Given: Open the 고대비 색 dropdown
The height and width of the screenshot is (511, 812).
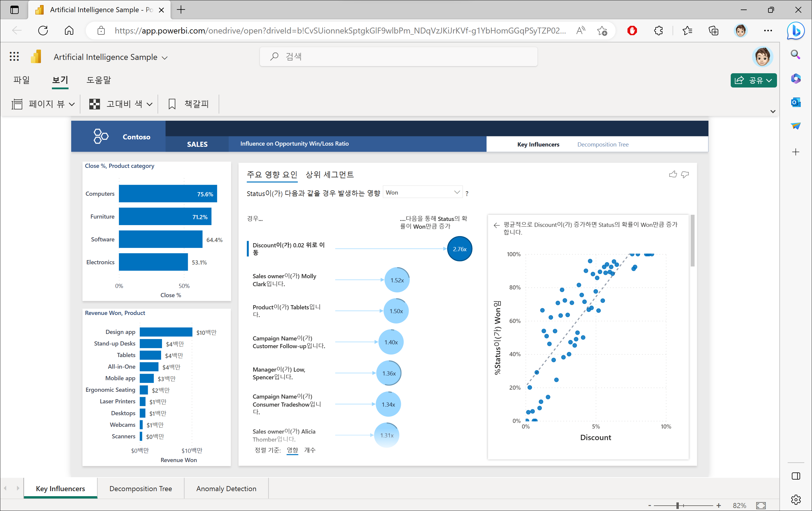Looking at the screenshot, I should (121, 104).
